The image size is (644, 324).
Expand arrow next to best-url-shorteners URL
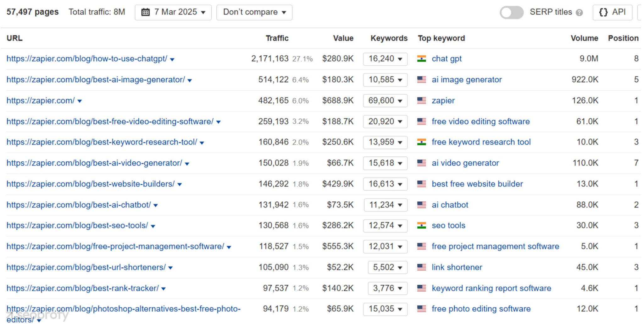[x=170, y=268]
